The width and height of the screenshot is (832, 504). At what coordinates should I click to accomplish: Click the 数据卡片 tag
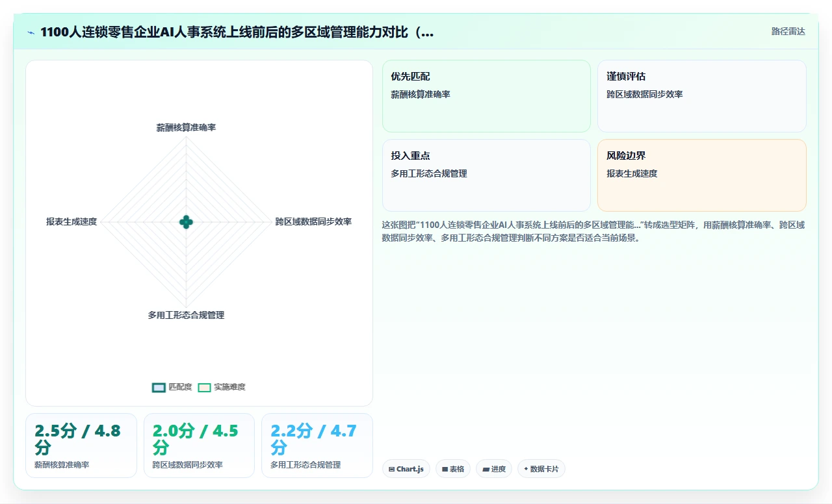tap(541, 469)
